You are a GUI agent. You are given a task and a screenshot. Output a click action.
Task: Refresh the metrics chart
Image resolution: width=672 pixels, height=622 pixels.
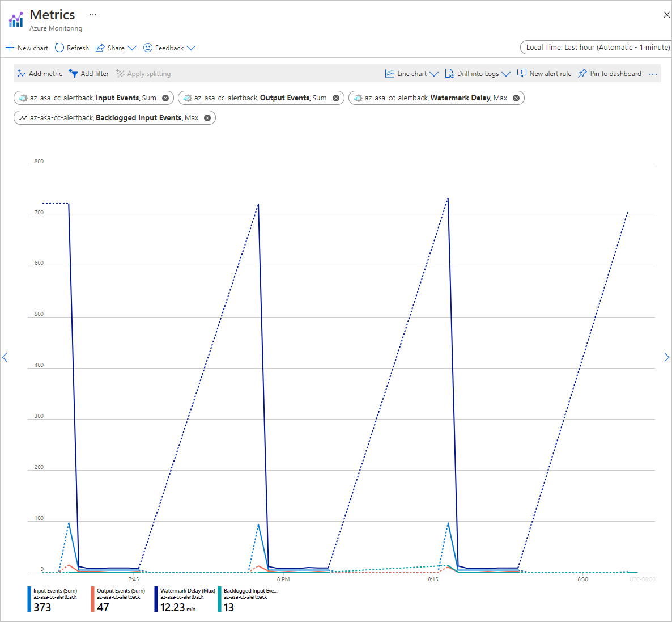[71, 48]
